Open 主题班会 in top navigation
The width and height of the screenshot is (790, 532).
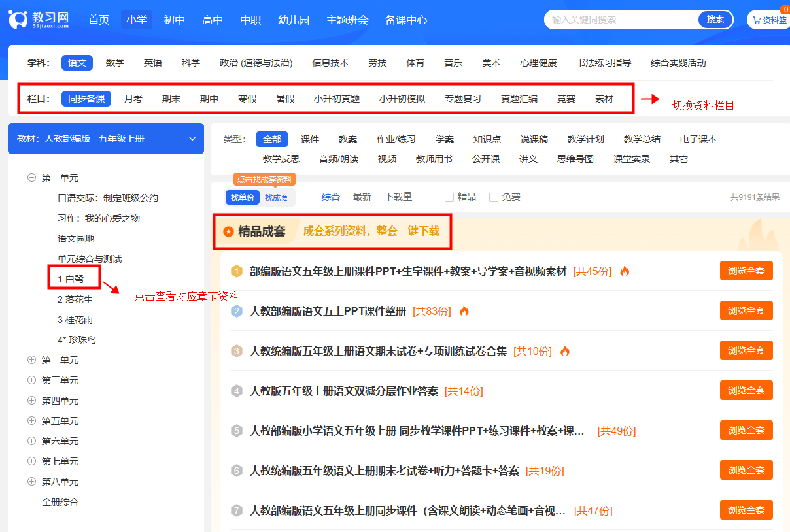(x=347, y=20)
